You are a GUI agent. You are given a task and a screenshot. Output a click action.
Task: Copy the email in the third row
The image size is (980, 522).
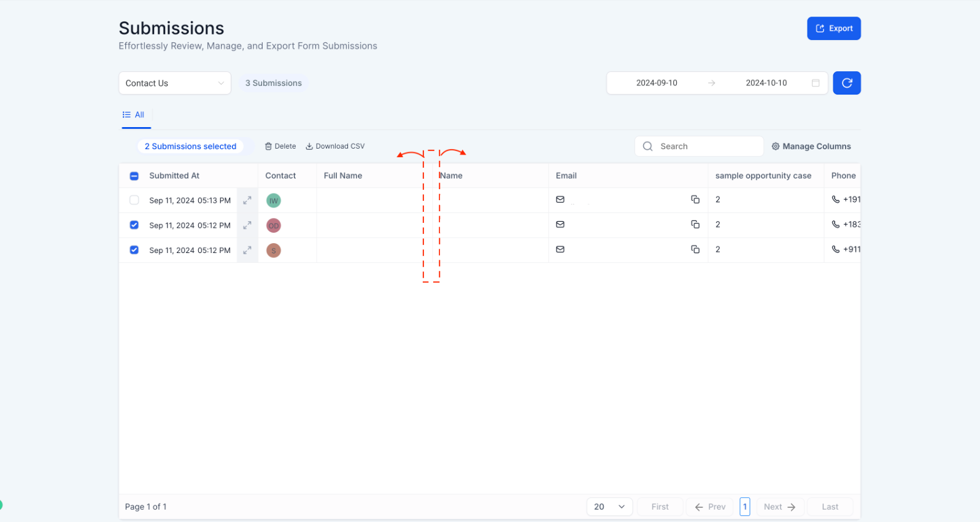[x=695, y=249]
